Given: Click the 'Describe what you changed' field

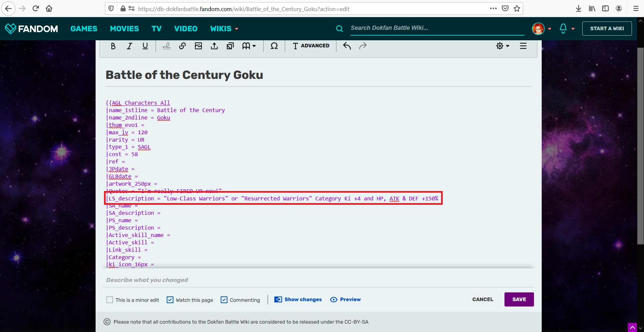Looking at the screenshot, I should click(318, 280).
